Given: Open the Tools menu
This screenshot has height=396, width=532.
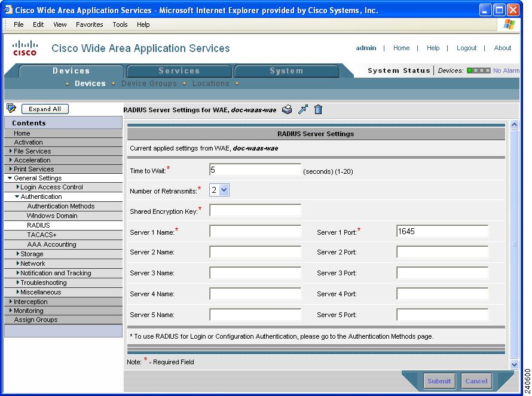Looking at the screenshot, I should tap(120, 24).
